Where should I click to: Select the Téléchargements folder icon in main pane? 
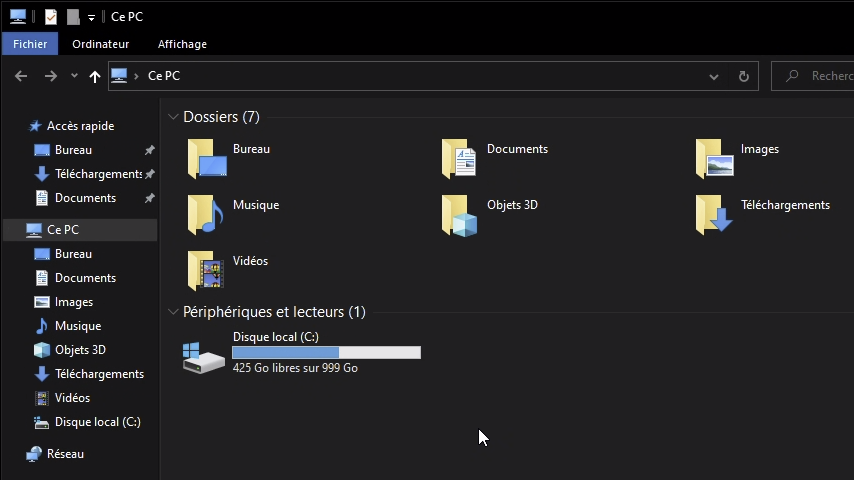click(714, 215)
